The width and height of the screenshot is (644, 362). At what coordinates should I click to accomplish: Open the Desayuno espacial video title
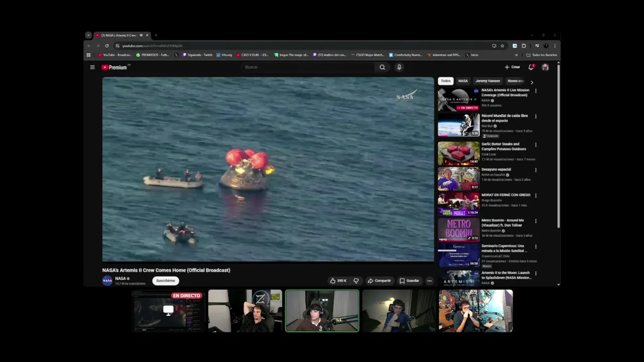(496, 169)
